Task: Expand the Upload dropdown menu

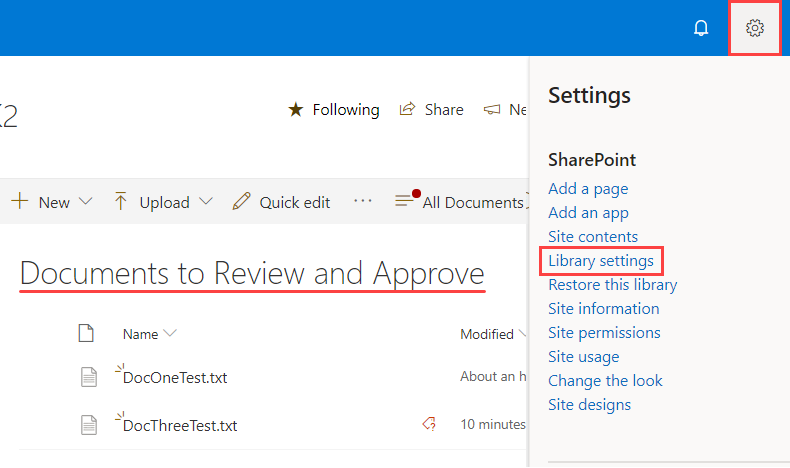Action: click(205, 202)
